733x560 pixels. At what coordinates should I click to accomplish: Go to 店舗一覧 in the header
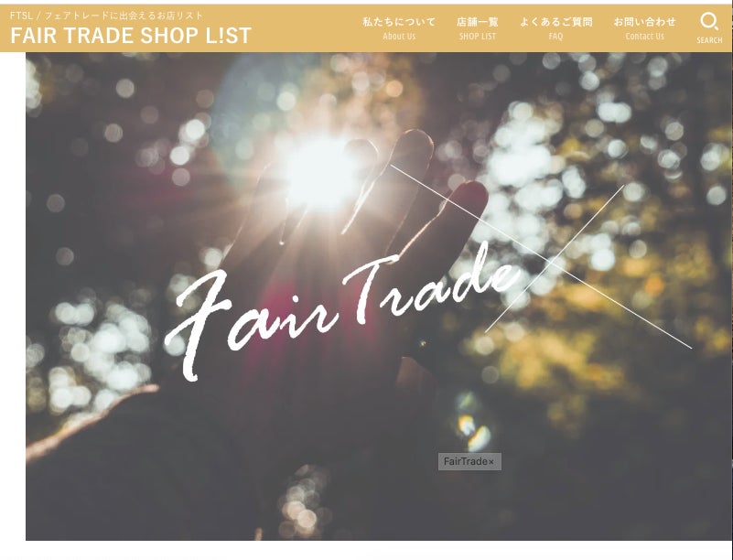point(478,22)
